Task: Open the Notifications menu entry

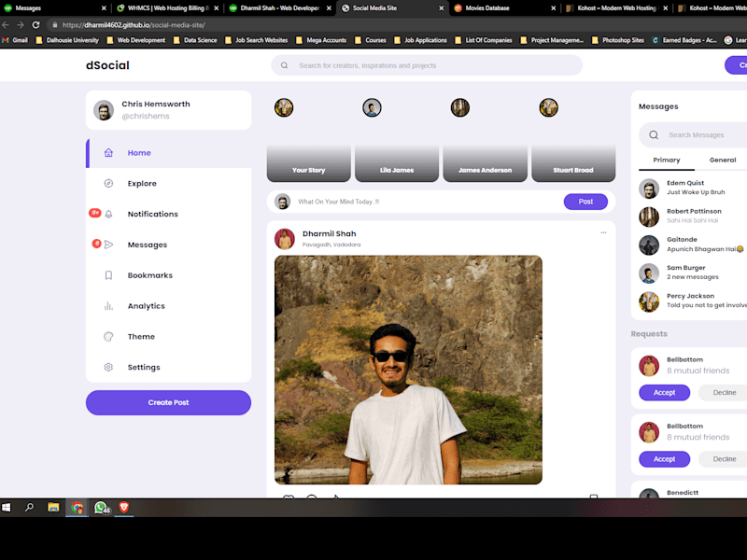Action: pos(169,215)
